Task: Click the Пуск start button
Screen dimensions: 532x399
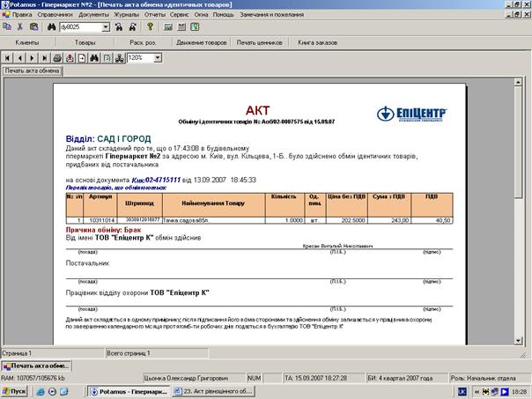Action: click(x=14, y=392)
